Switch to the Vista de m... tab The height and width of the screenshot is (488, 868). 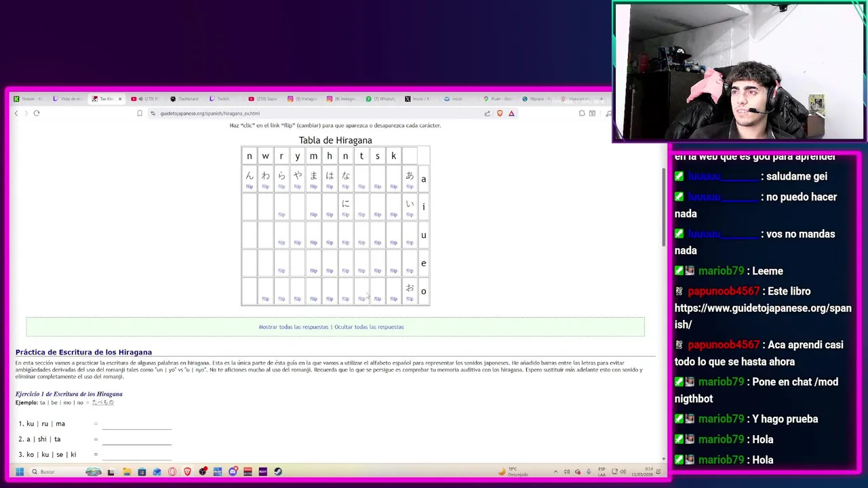click(x=68, y=99)
